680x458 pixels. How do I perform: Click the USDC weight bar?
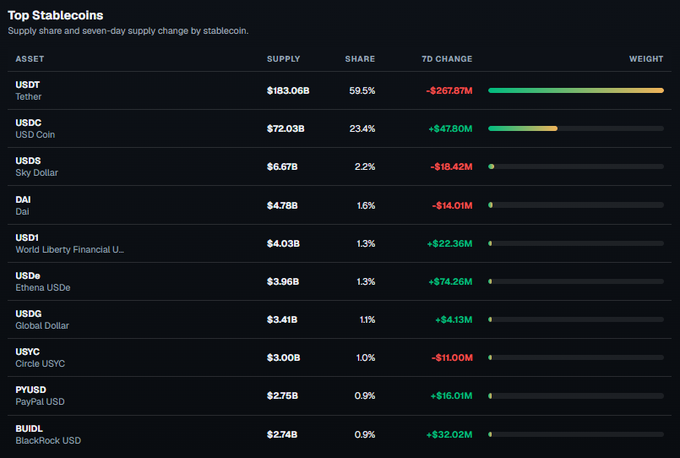576,128
